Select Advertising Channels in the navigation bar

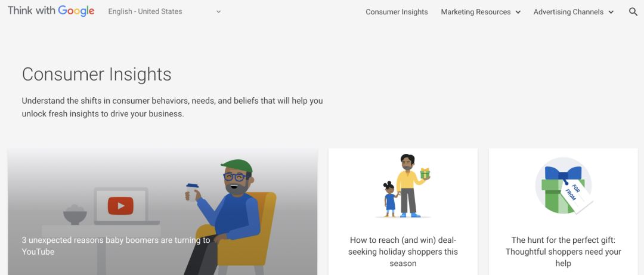click(x=568, y=12)
